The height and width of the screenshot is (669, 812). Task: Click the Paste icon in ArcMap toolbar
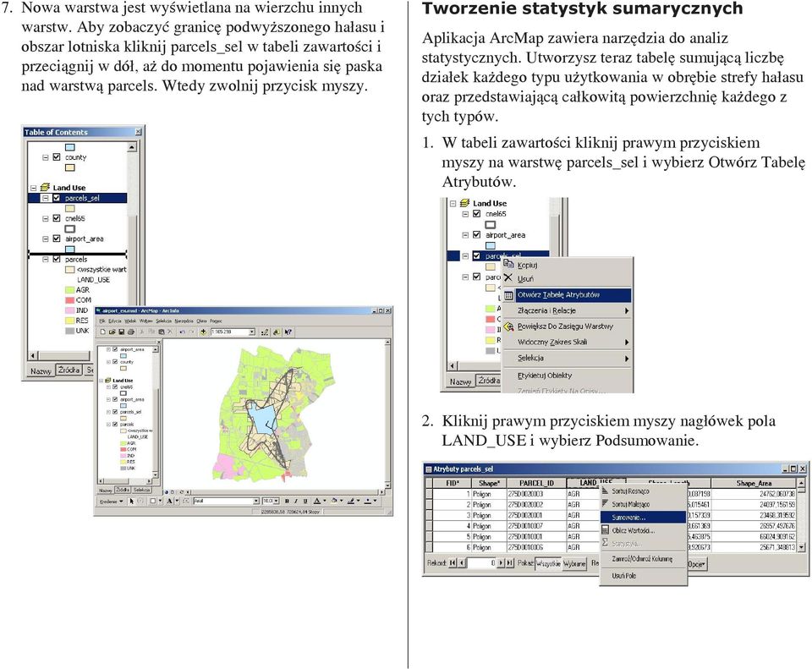pos(161,332)
